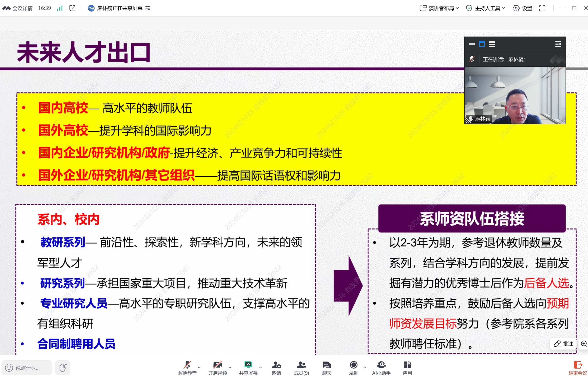Click 共享屏幕 share screen
Screen dimensions: 588x382
click(x=248, y=368)
